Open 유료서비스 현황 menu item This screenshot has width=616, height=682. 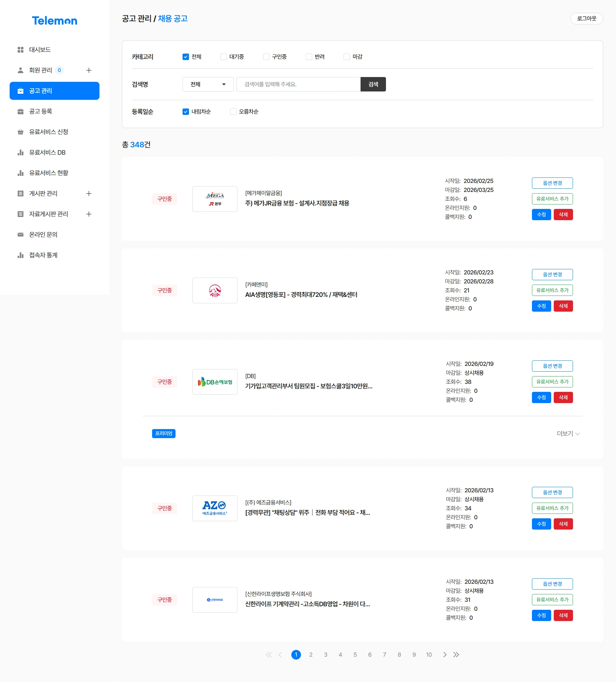[x=48, y=173]
